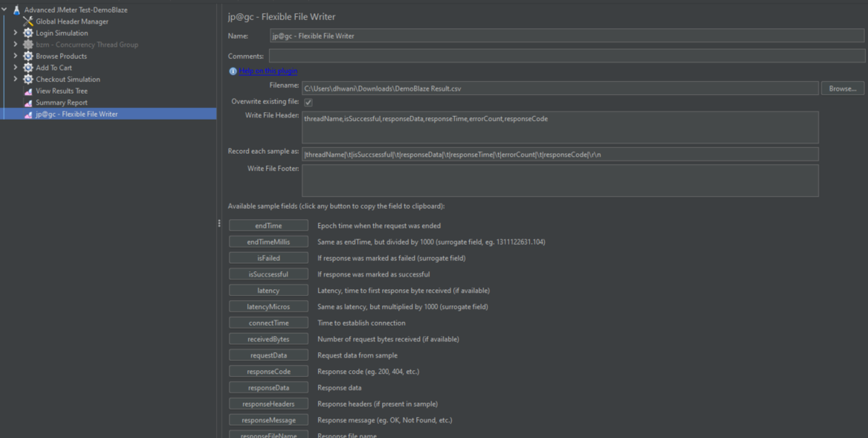Select the Login Simulation label

(62, 33)
